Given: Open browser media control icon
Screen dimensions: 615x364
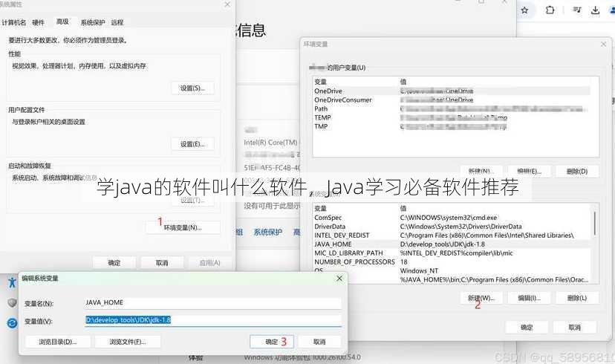Looking at the screenshot, I should coord(577,10).
